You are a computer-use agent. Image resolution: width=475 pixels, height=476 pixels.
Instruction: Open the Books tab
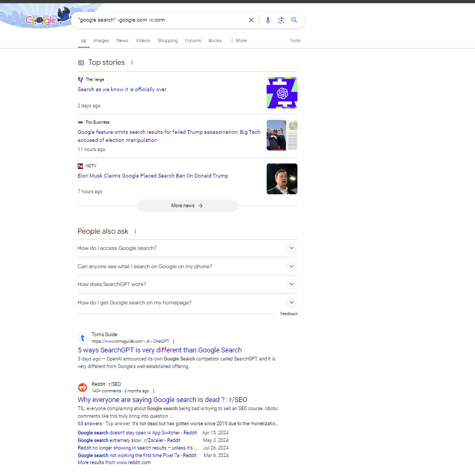tap(215, 40)
